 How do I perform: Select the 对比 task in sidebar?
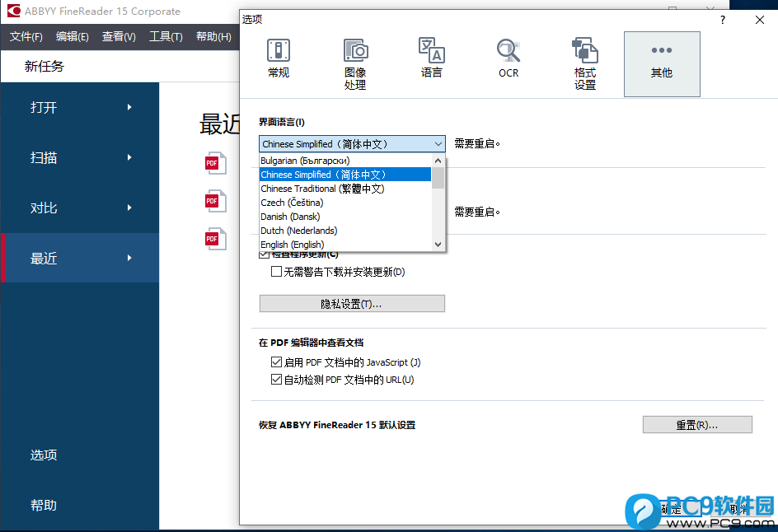(x=80, y=208)
